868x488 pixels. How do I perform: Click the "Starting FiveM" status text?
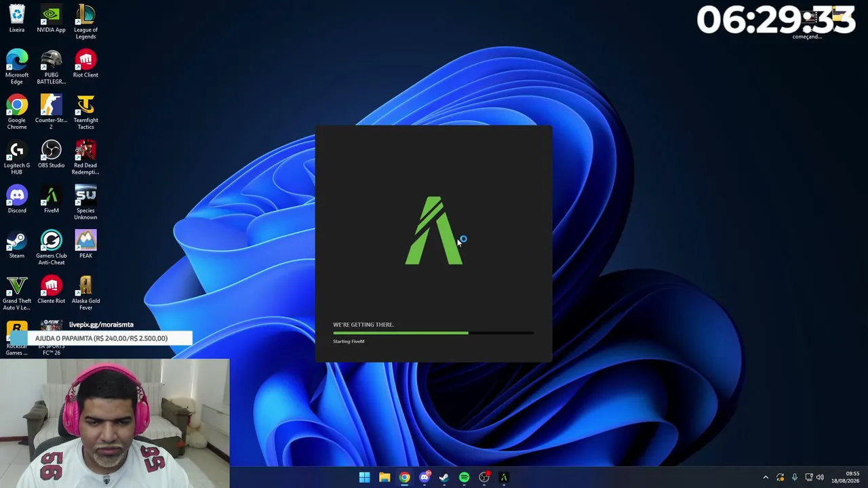[349, 342]
